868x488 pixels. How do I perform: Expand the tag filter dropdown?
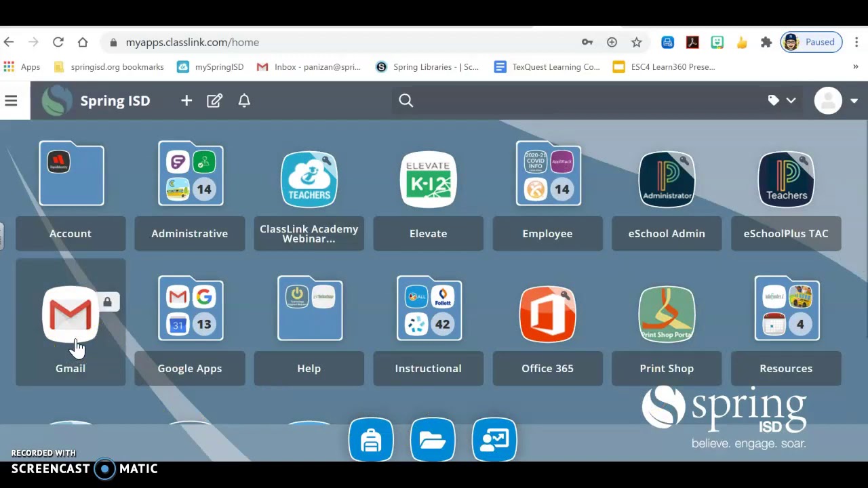782,100
